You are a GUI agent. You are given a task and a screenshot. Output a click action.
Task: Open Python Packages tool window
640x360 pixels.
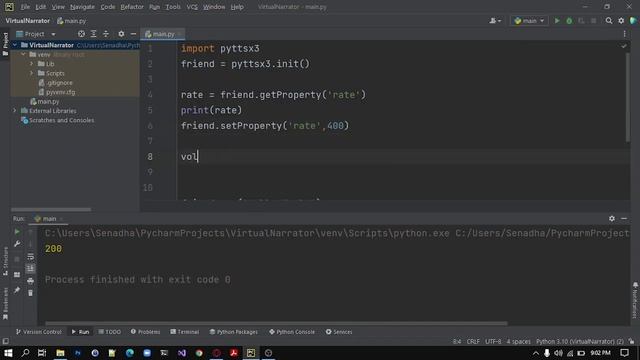(233, 332)
